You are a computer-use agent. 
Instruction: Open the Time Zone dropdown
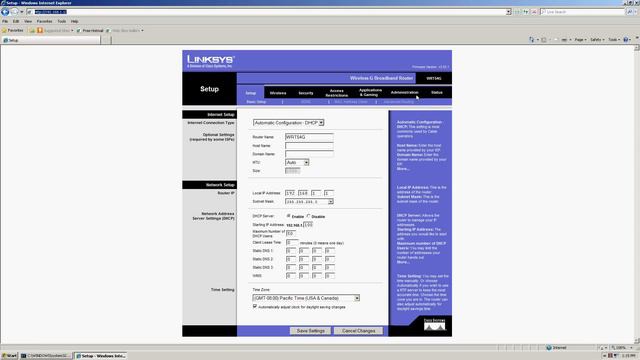tap(306, 298)
